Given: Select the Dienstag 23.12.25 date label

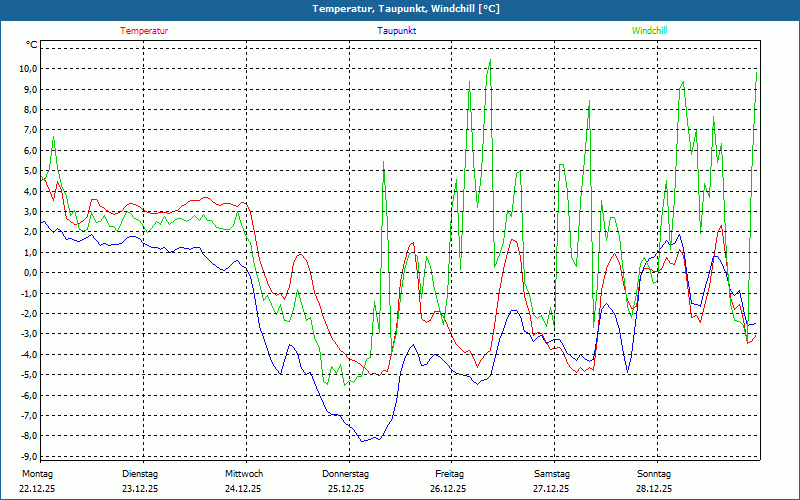Looking at the screenshot, I should point(139,481).
